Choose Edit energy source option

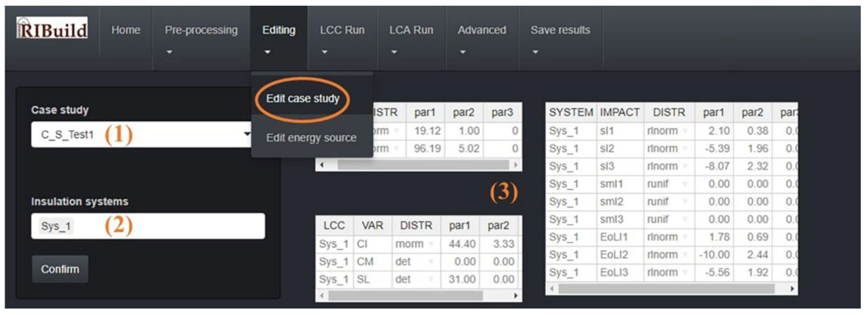pos(311,138)
